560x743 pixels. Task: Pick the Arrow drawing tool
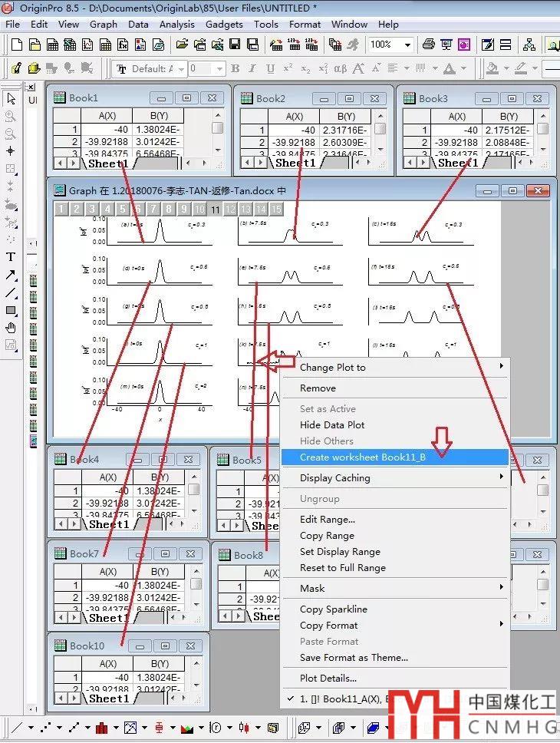tap(11, 275)
